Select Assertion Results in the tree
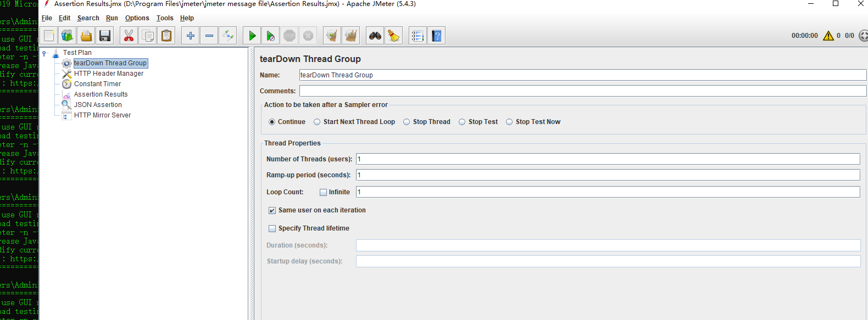The height and width of the screenshot is (320, 868). [x=101, y=94]
